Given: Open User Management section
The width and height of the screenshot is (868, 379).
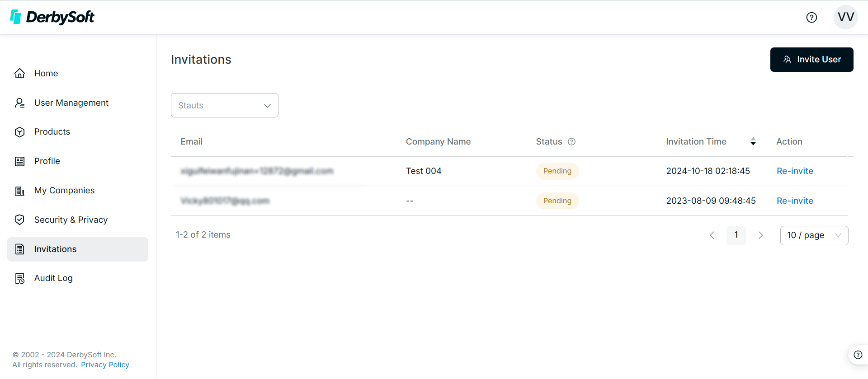Looking at the screenshot, I should coord(78,103).
